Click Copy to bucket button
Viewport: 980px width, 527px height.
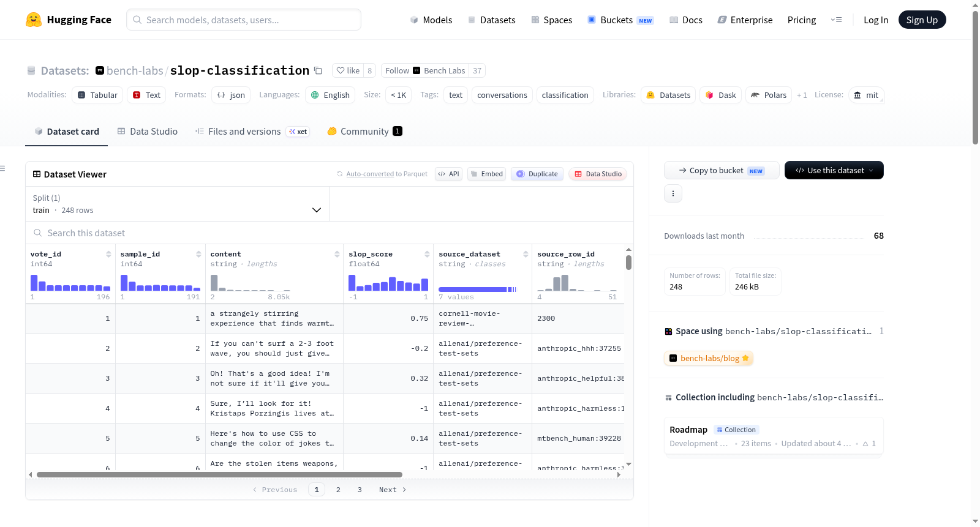pyautogui.click(x=722, y=170)
